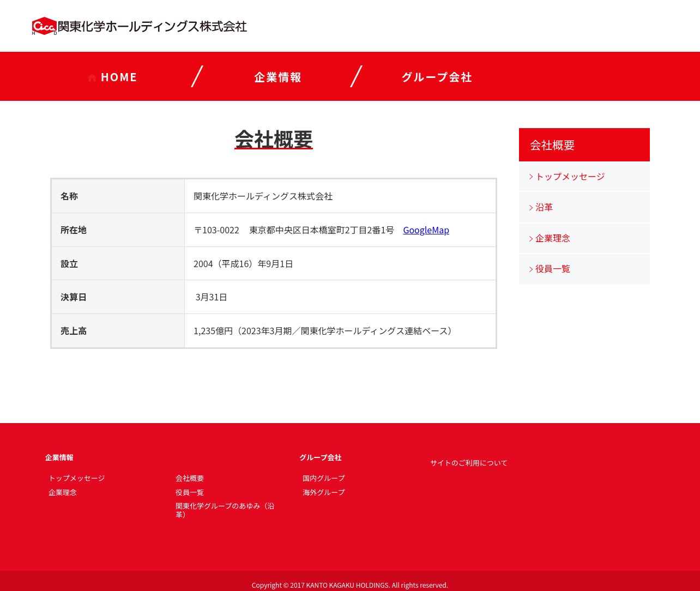Open footer link 会社概要
The height and width of the screenshot is (591, 700).
point(190,478)
